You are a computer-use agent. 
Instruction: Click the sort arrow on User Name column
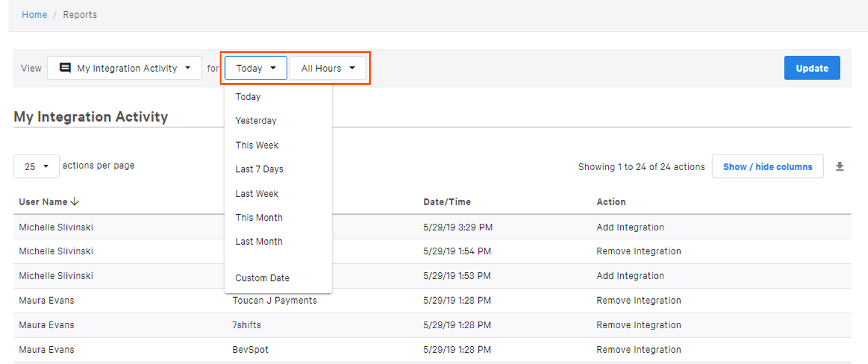coord(74,202)
